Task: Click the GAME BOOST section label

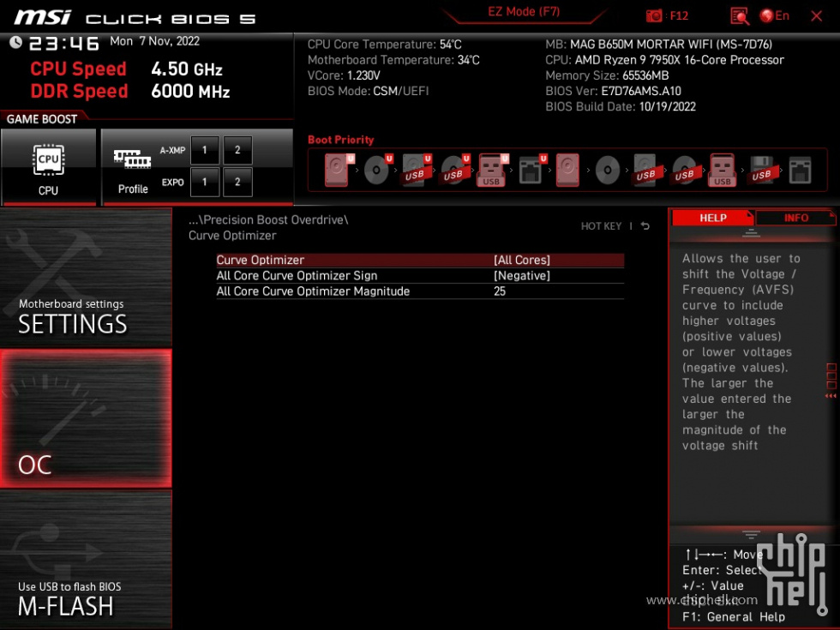Action: coord(42,119)
